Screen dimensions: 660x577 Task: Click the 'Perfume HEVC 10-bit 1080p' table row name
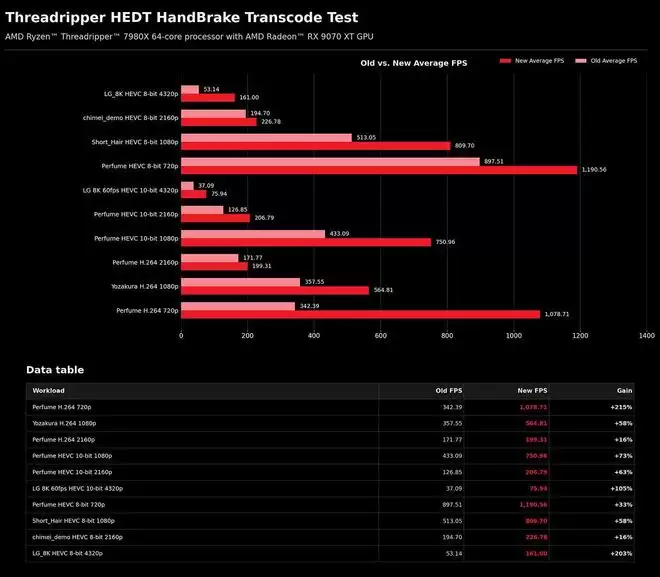(72, 456)
